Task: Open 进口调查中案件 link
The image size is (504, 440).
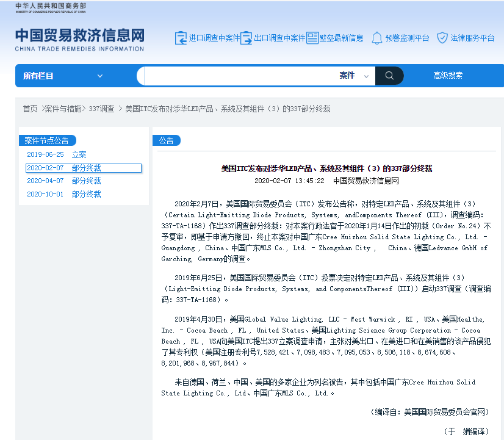Action: [214, 38]
